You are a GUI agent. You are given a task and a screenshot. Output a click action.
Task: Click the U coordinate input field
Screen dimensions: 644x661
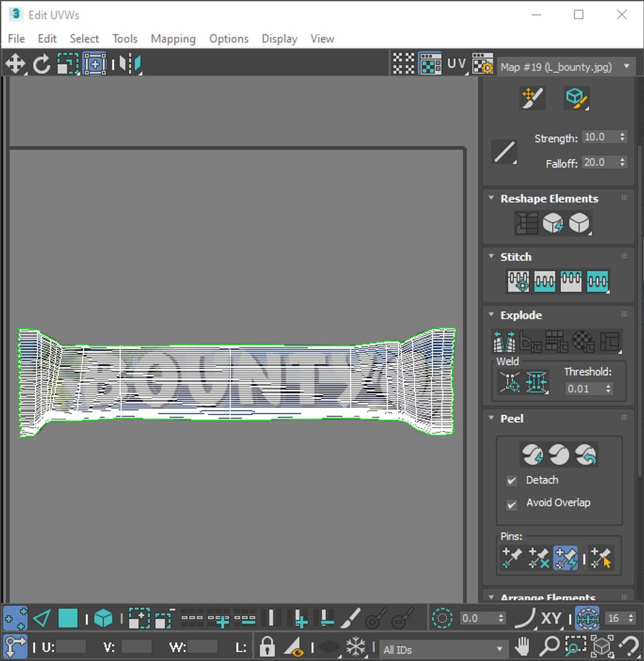click(71, 647)
